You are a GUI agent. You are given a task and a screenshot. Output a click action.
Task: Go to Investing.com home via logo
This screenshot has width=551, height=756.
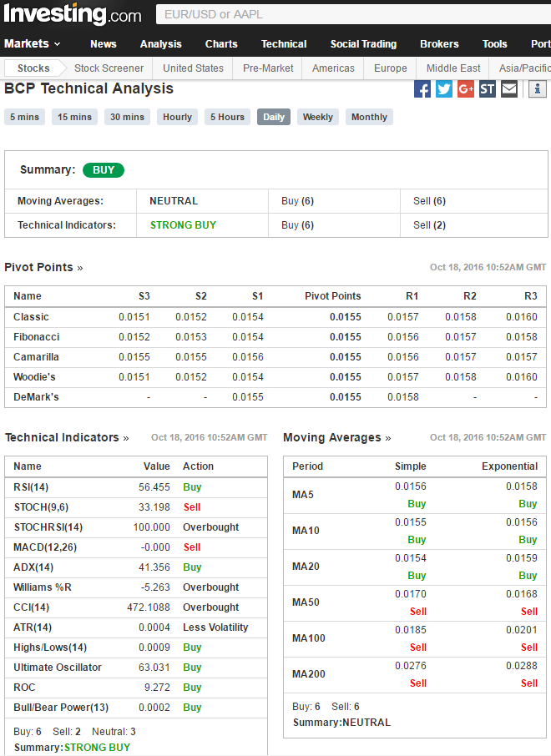pos(73,14)
